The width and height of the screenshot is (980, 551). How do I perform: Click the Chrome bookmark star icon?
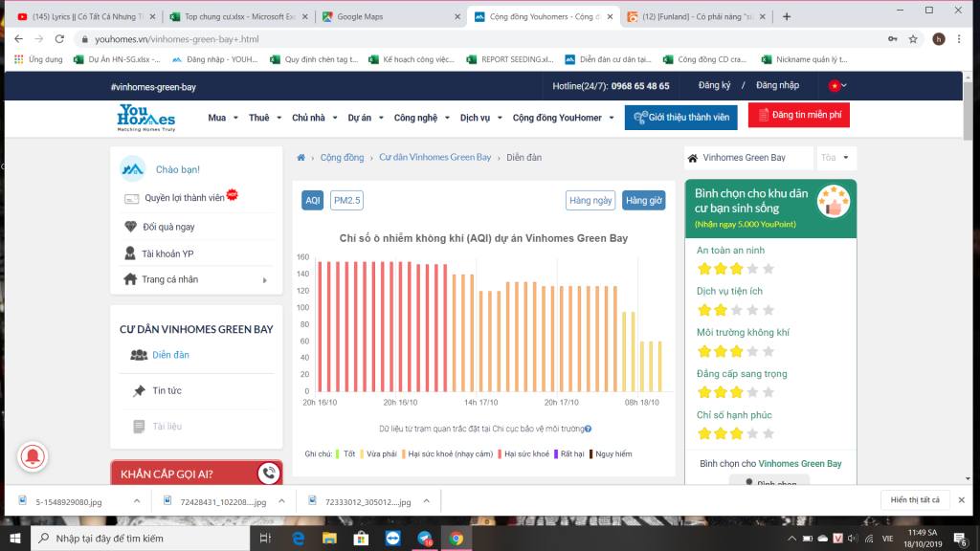click(913, 38)
